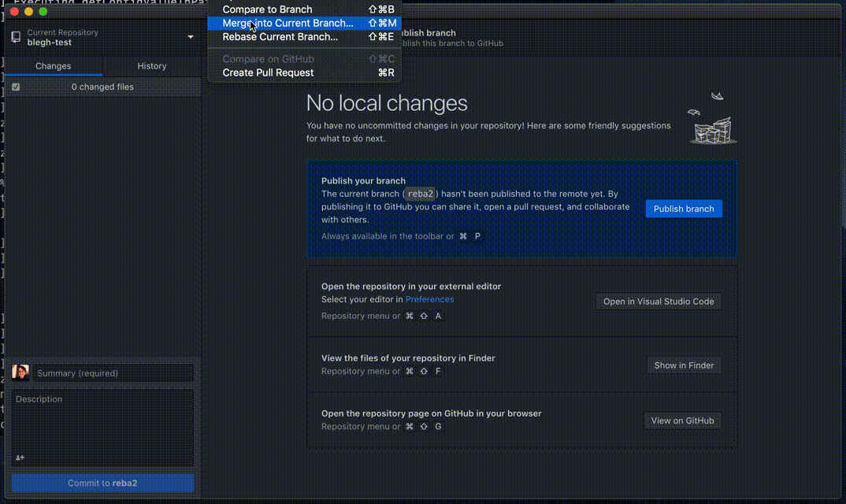Open the Current Repository dropdown
846x504 pixels.
102,36
